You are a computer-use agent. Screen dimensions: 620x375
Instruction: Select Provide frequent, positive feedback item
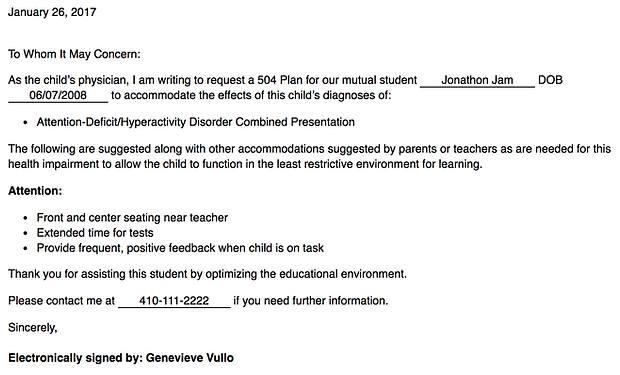pyautogui.click(x=180, y=248)
